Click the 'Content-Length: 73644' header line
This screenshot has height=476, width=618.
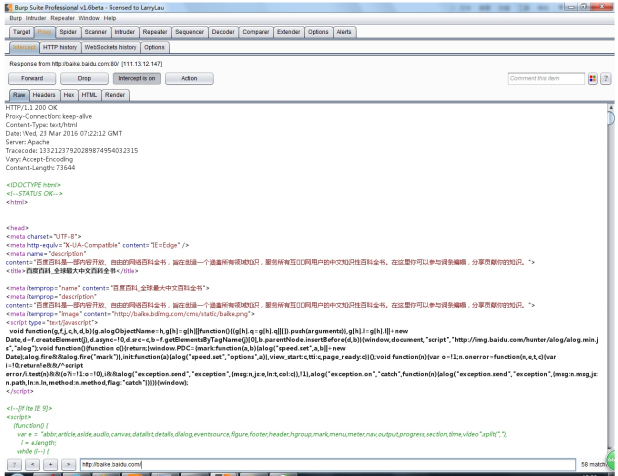click(x=40, y=168)
